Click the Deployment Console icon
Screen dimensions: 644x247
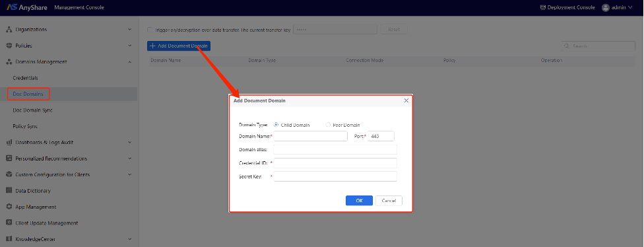(543, 7)
